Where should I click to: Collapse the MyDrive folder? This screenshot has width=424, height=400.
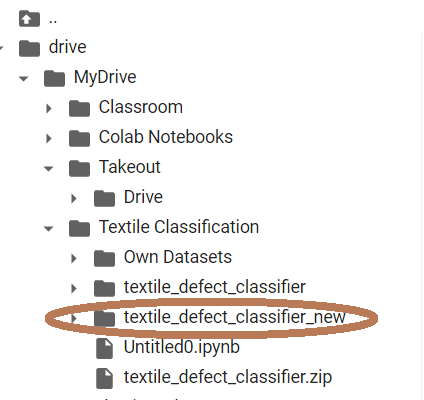click(23, 79)
